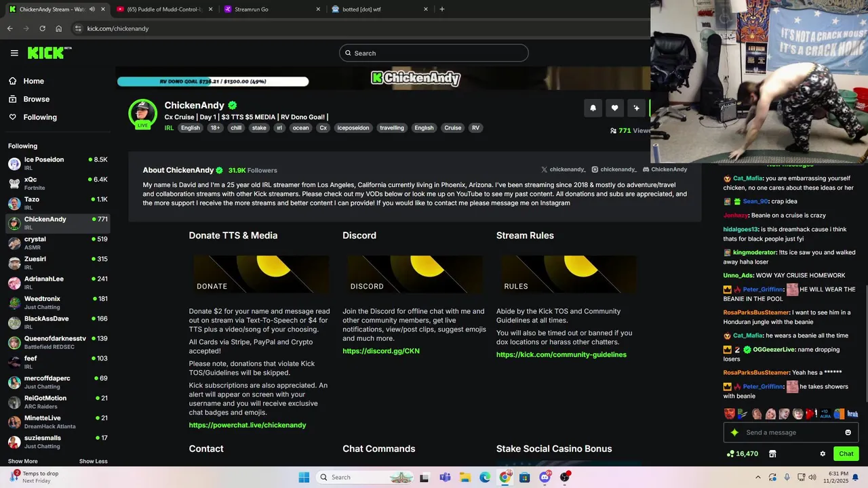
Task: Open Microsoft Teams from taskbar
Action: click(x=445, y=477)
